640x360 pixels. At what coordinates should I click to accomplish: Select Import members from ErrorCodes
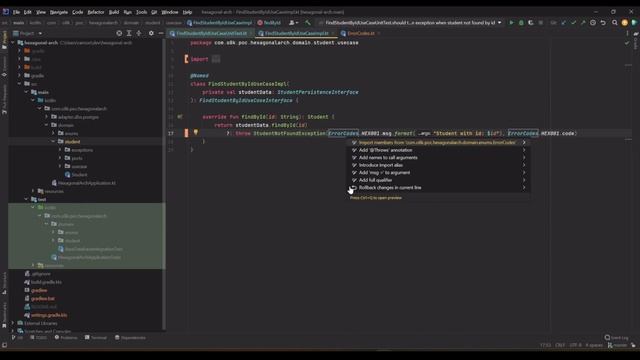(438, 142)
